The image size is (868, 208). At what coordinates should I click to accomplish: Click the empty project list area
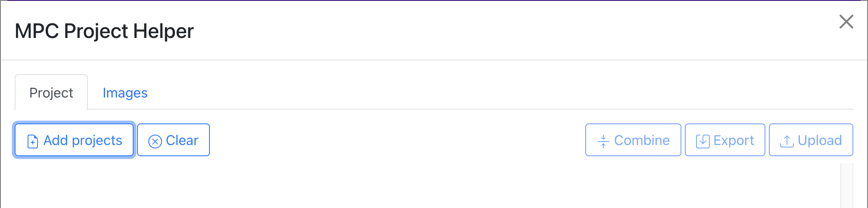tap(388, 186)
